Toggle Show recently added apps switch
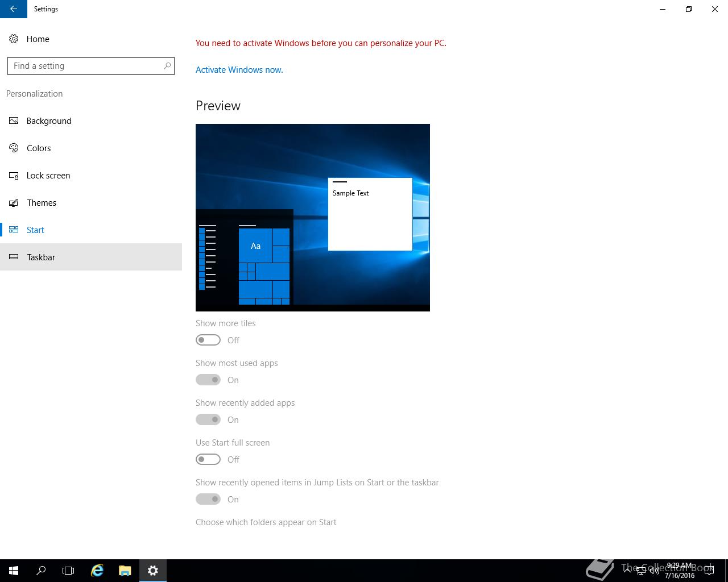This screenshot has width=728, height=582. click(208, 419)
